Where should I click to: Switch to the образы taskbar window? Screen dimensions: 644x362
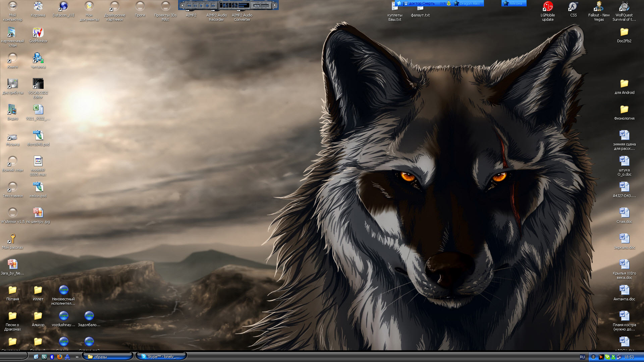(107, 357)
